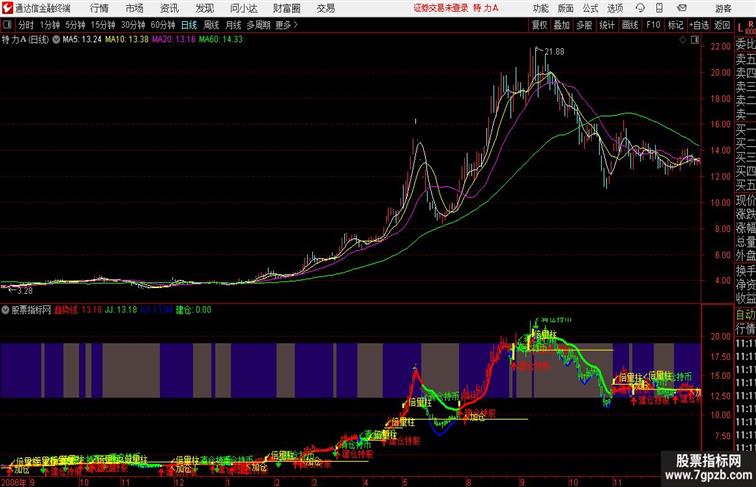This screenshot has width=756, height=487.
Task: Open the 市场 menu
Action: click(x=135, y=8)
